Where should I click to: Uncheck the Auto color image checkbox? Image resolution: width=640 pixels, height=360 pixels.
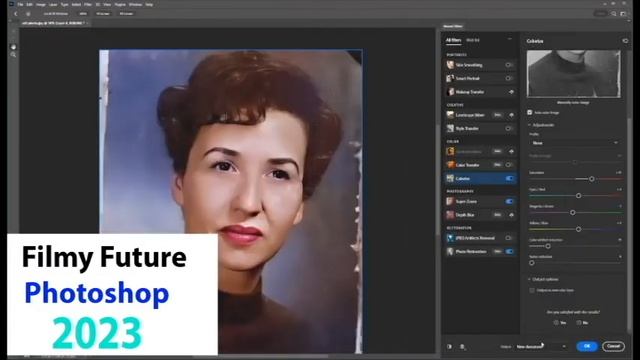coord(530,112)
